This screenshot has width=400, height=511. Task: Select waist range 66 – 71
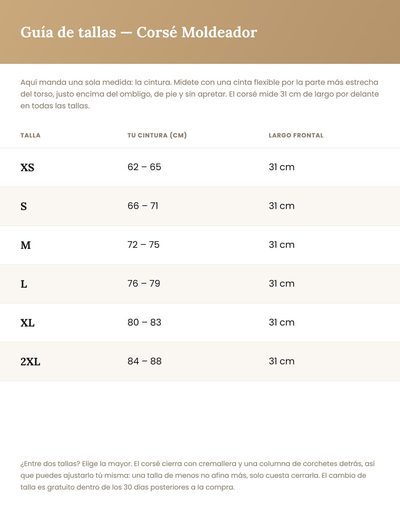(143, 206)
